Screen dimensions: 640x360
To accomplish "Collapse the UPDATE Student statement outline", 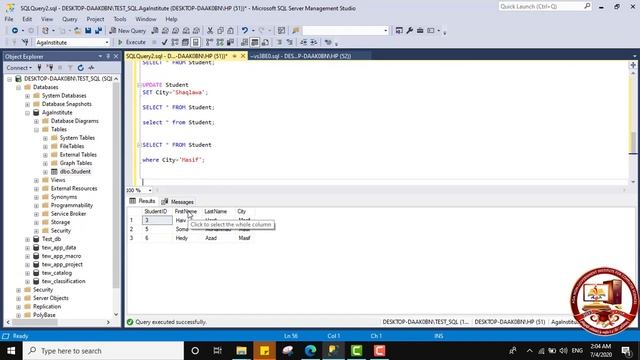I will pyautogui.click(x=139, y=85).
